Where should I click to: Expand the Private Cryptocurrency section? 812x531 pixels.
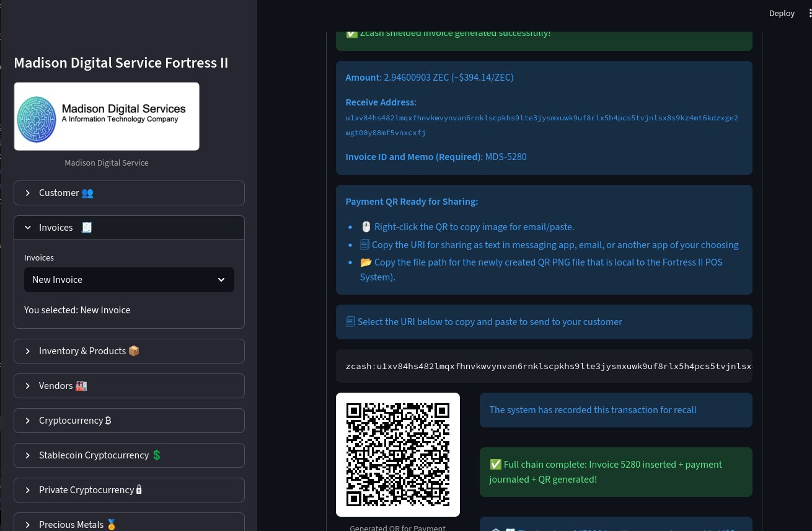click(129, 490)
